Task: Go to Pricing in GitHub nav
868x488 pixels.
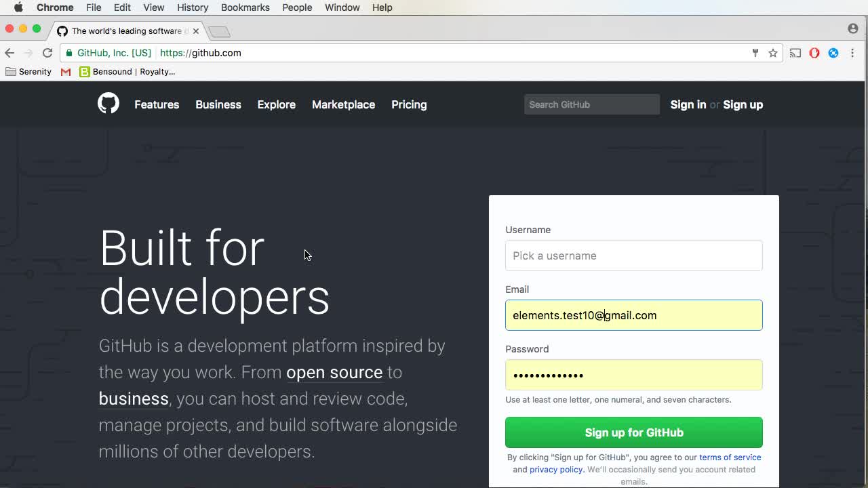Action: (409, 104)
